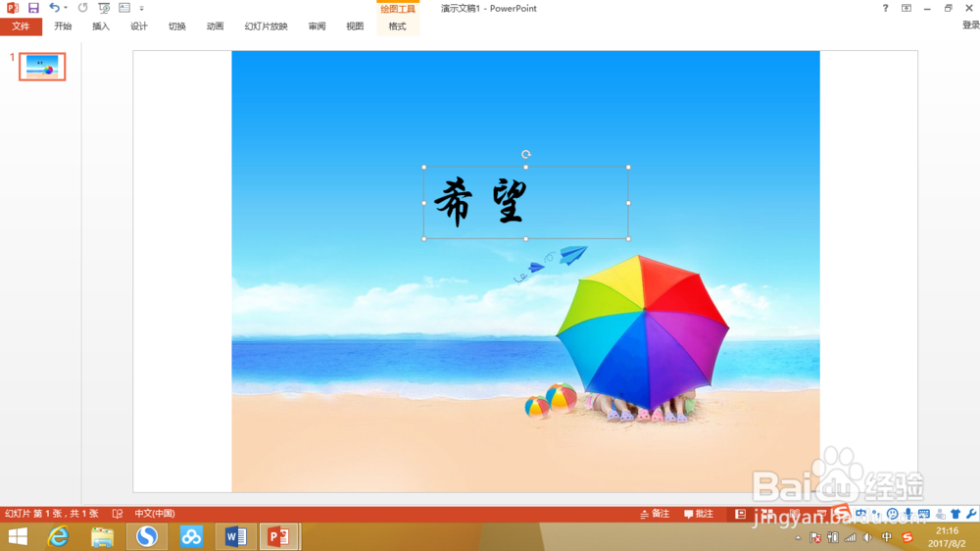The height and width of the screenshot is (551, 980).
Task: Start slideshow from beginning icon
Action: [104, 8]
